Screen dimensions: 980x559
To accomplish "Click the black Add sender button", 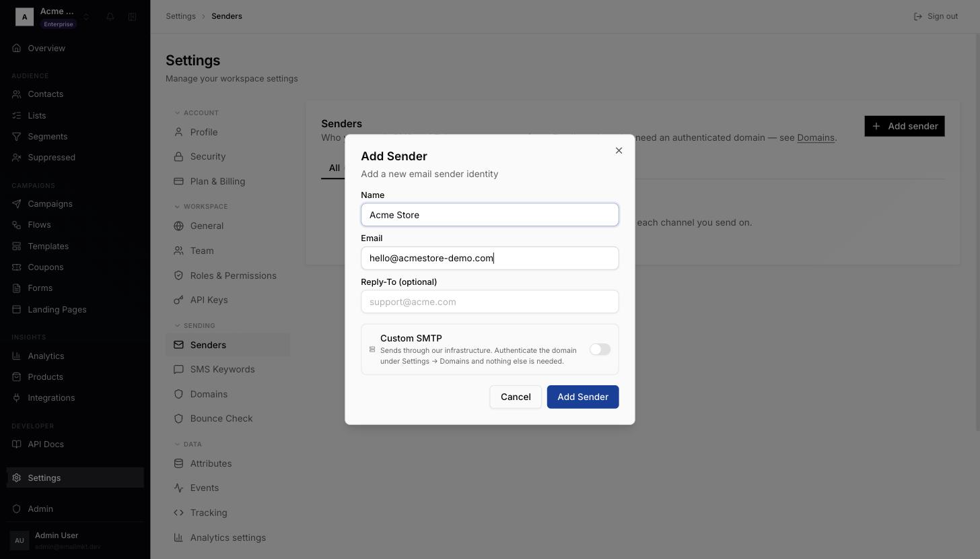I will coord(905,126).
